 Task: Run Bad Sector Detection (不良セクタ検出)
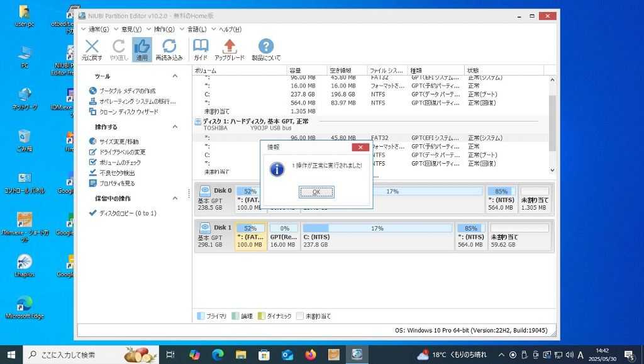(117, 173)
